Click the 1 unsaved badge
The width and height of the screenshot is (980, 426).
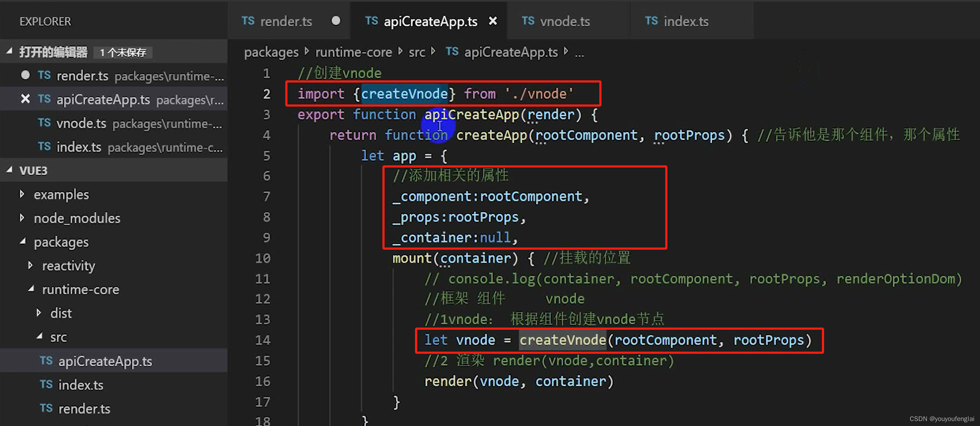pyautogui.click(x=123, y=52)
